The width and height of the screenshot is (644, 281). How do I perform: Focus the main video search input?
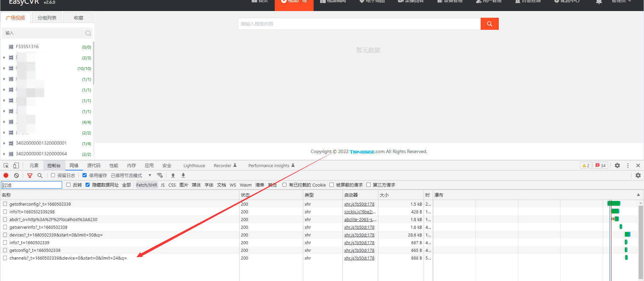(359, 24)
